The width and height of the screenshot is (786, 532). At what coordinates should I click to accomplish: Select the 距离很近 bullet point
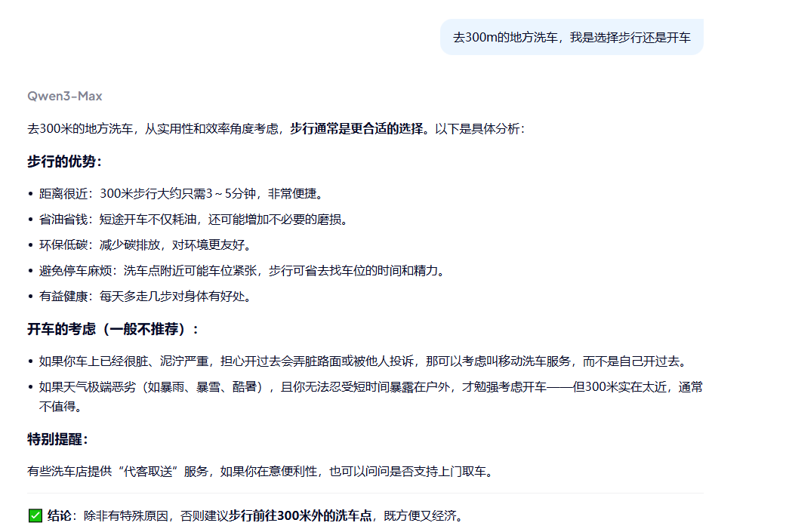[x=181, y=193]
